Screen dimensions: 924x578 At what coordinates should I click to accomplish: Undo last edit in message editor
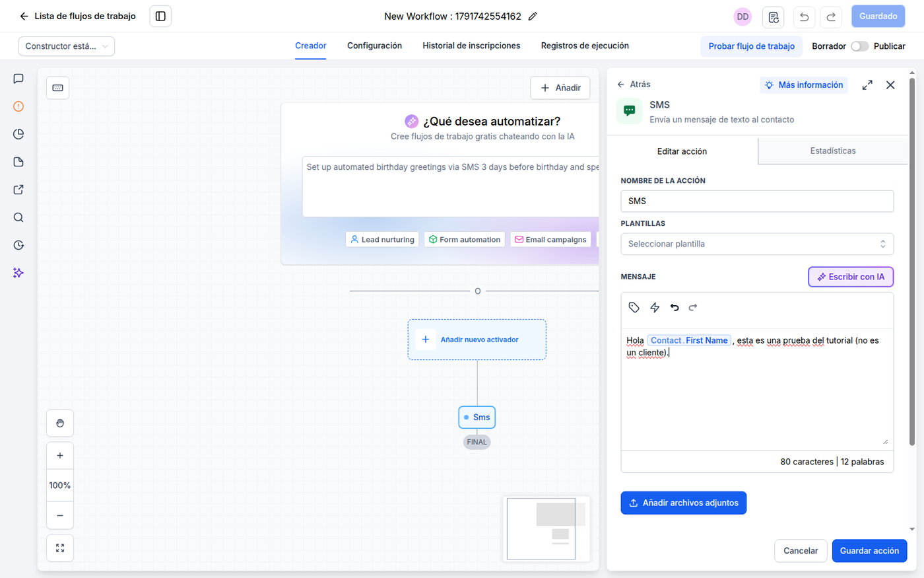point(675,307)
